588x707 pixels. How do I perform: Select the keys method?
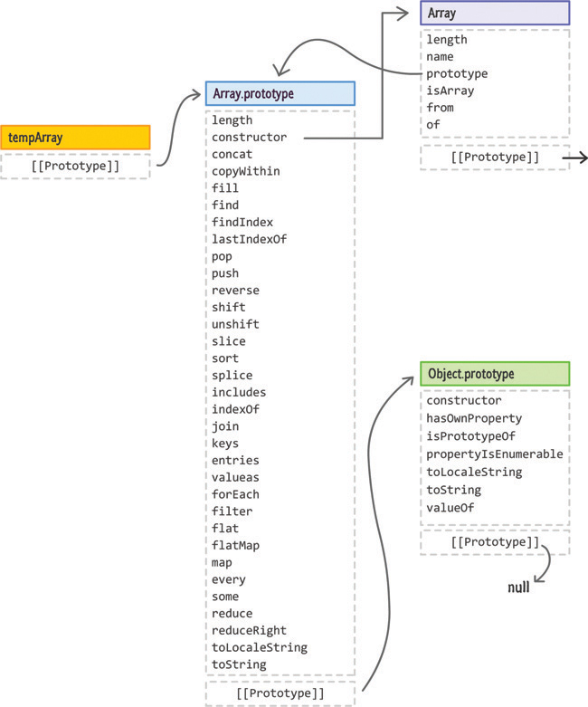(x=225, y=444)
